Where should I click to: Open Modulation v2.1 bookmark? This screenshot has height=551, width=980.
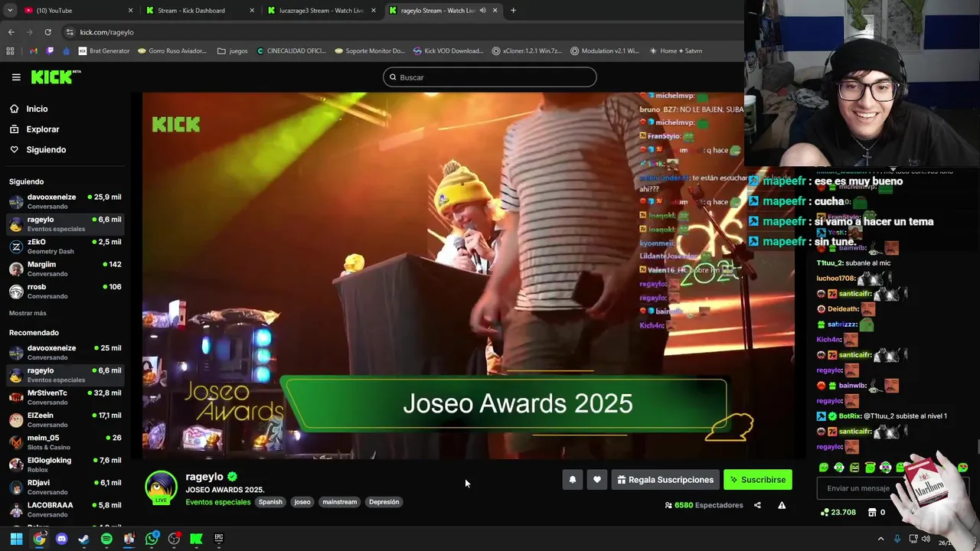coord(605,51)
